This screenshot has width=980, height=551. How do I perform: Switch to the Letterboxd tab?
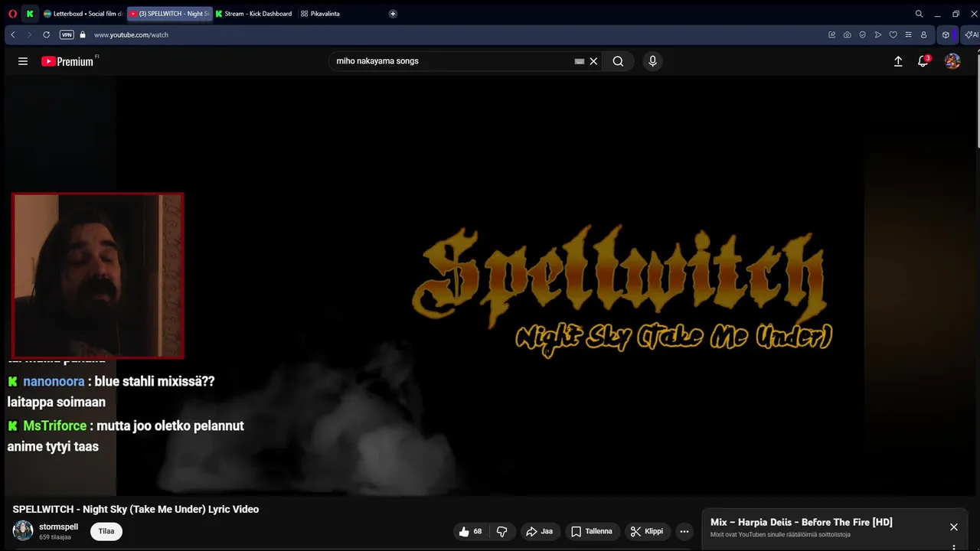pos(83,14)
